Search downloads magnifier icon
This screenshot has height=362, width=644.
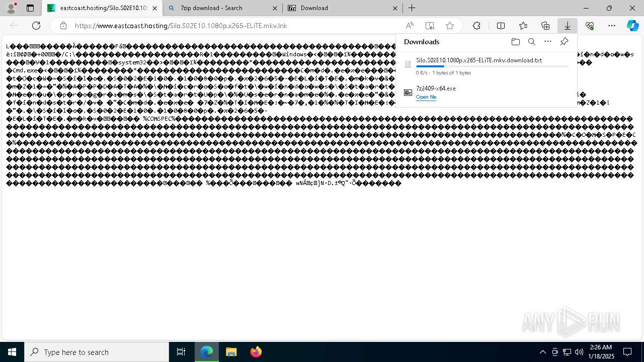click(531, 42)
